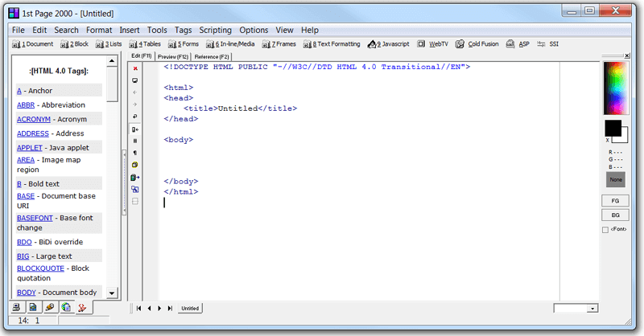The height and width of the screenshot is (336, 644).
Task: Open the 1 Document tag toolbar
Action: click(x=33, y=44)
